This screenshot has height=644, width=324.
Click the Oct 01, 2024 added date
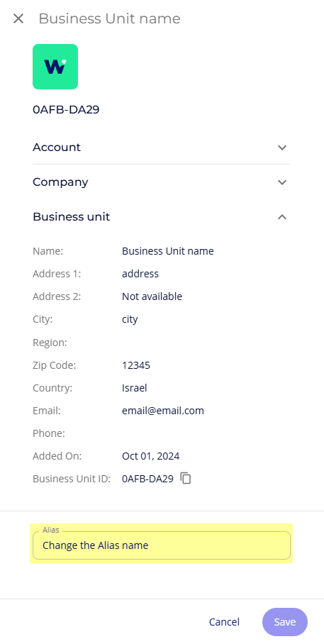151,456
